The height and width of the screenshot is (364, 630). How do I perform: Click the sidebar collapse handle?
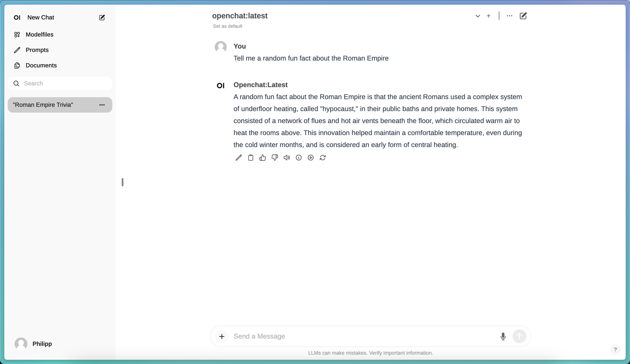tap(123, 182)
